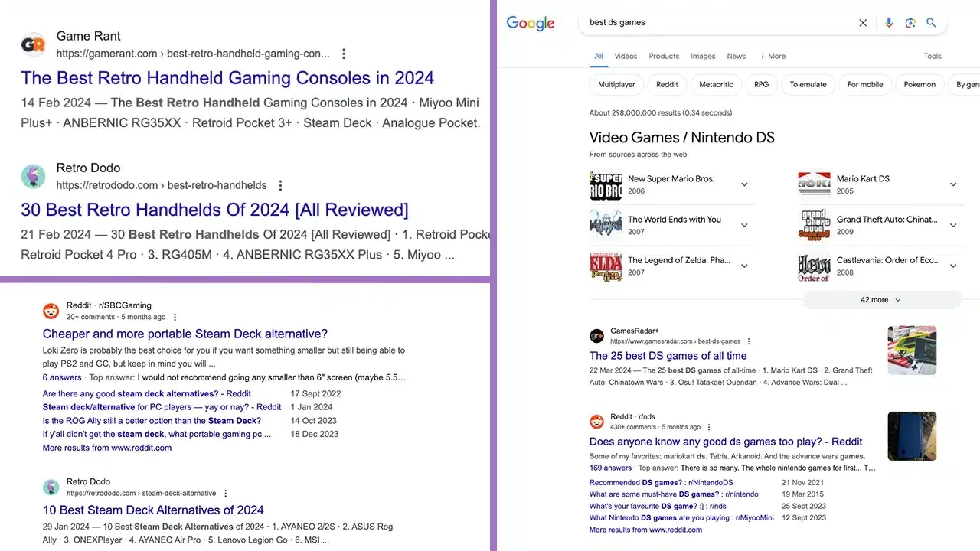
Task: Click the Game Rant site favicon
Action: (33, 45)
